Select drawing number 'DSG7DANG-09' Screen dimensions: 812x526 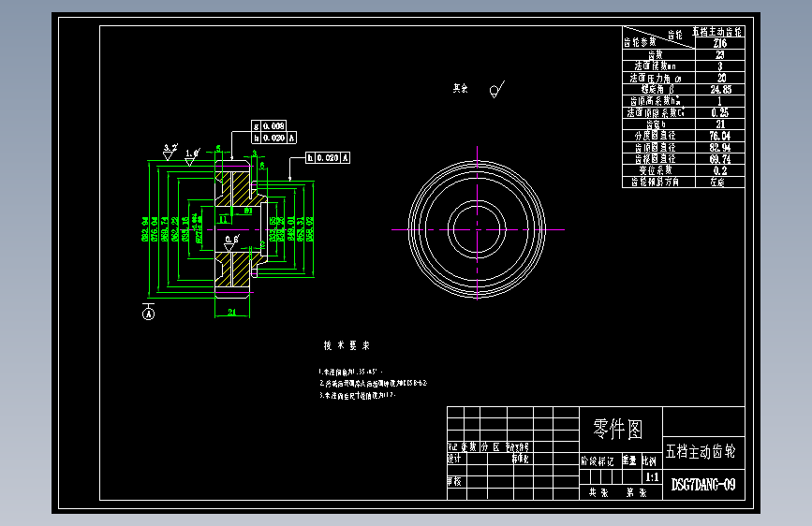[x=703, y=485]
